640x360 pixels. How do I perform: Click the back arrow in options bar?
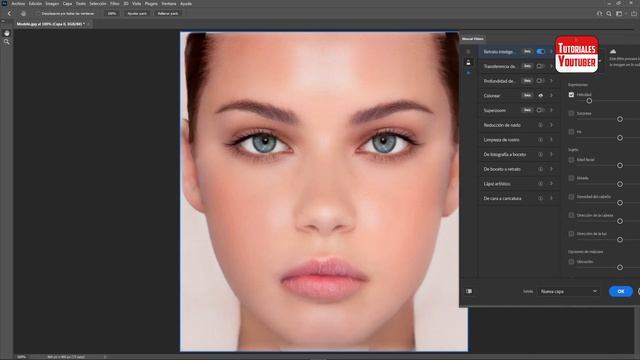9,13
